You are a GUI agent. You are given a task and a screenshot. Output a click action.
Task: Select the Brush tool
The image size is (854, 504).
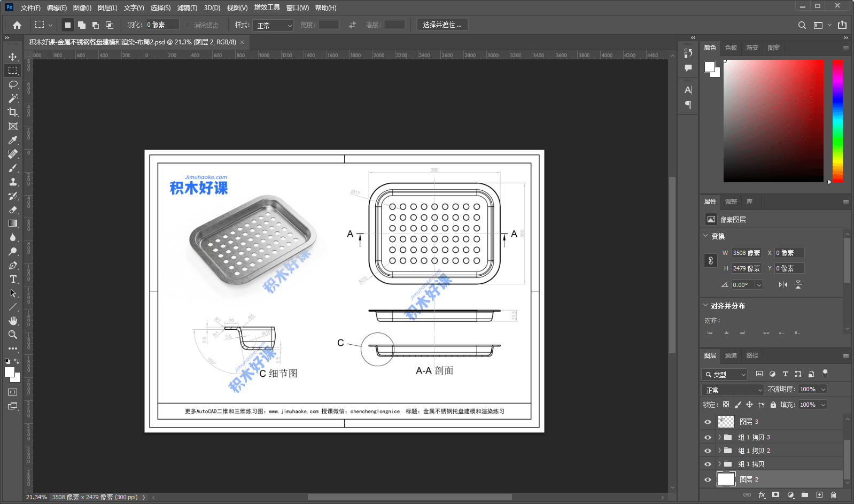point(13,168)
